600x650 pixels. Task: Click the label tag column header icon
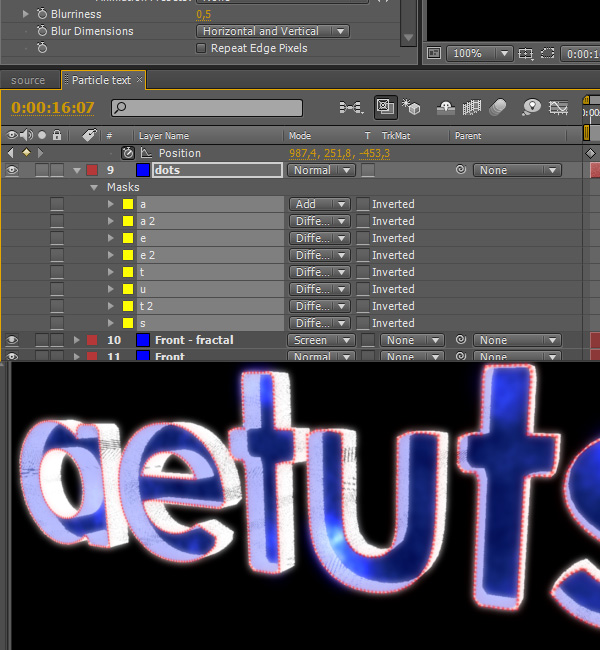(x=89, y=135)
